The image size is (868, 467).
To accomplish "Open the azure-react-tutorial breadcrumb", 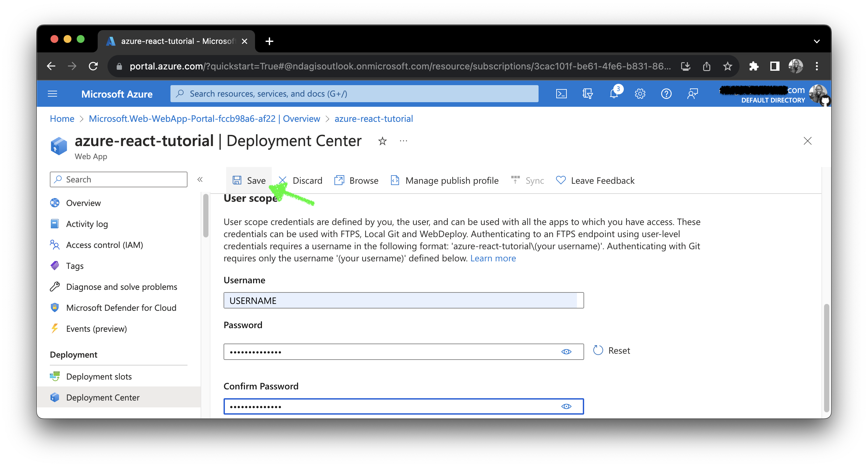I will point(373,119).
